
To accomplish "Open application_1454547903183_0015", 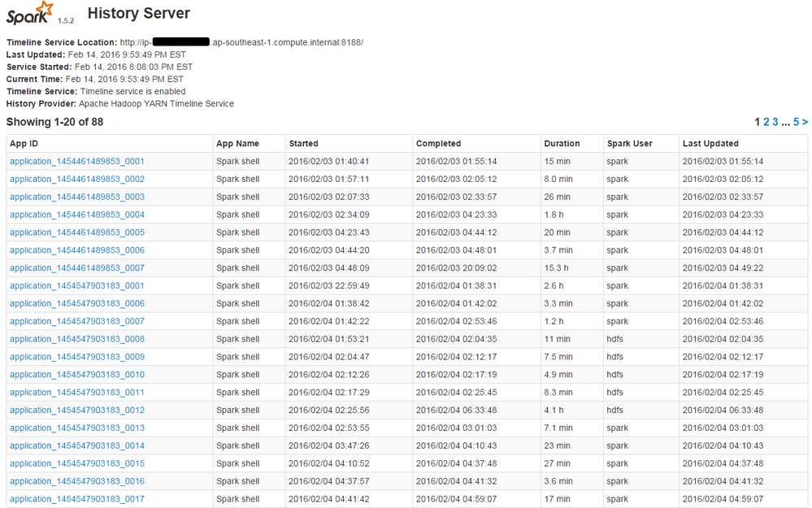I will [76, 463].
